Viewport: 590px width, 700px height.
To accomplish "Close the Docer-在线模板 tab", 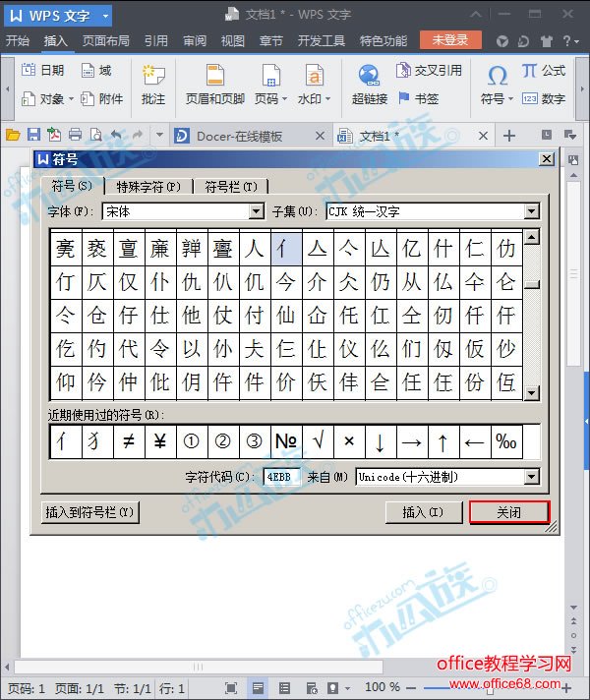I will click(320, 136).
